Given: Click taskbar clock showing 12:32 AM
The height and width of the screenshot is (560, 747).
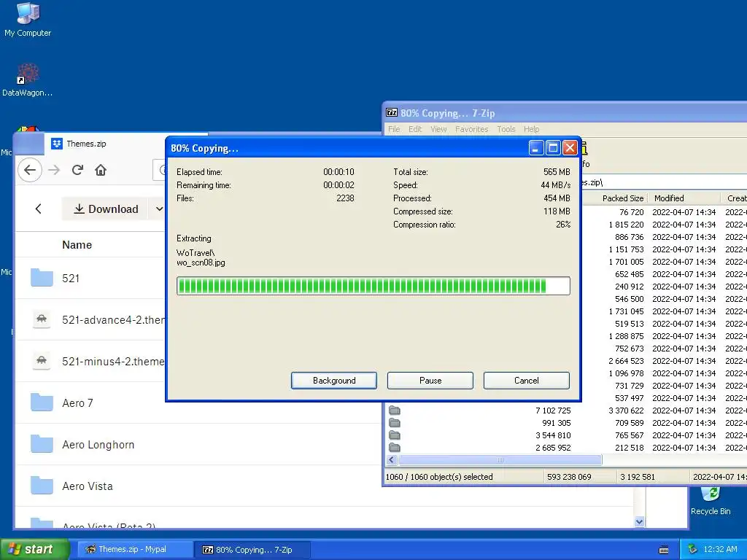Looking at the screenshot, I should point(720,549).
